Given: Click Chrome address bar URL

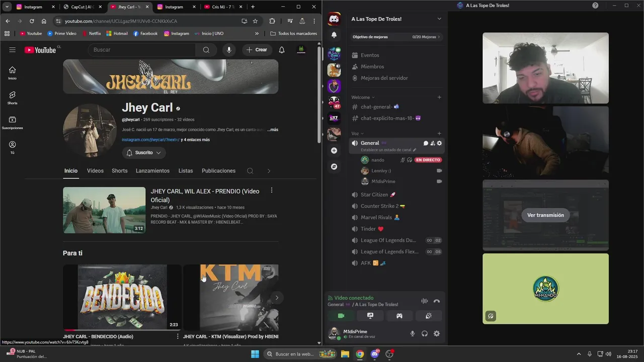Looking at the screenshot, I should click(x=121, y=21).
